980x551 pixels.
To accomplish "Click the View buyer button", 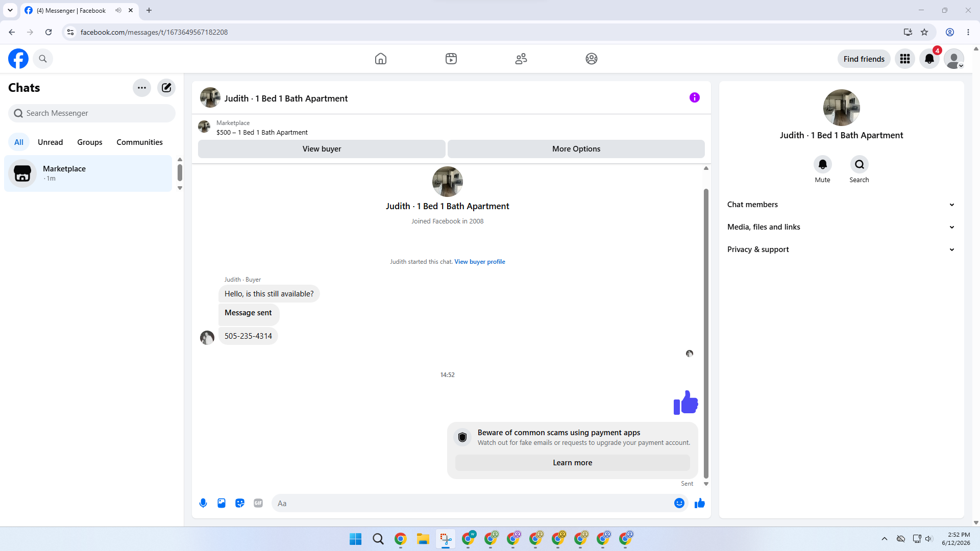I will [322, 149].
